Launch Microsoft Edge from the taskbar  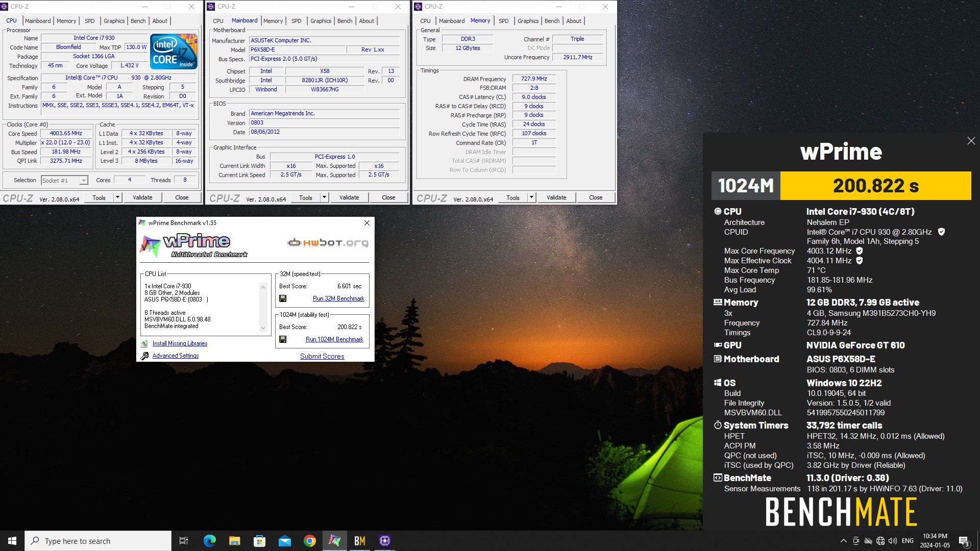point(209,541)
